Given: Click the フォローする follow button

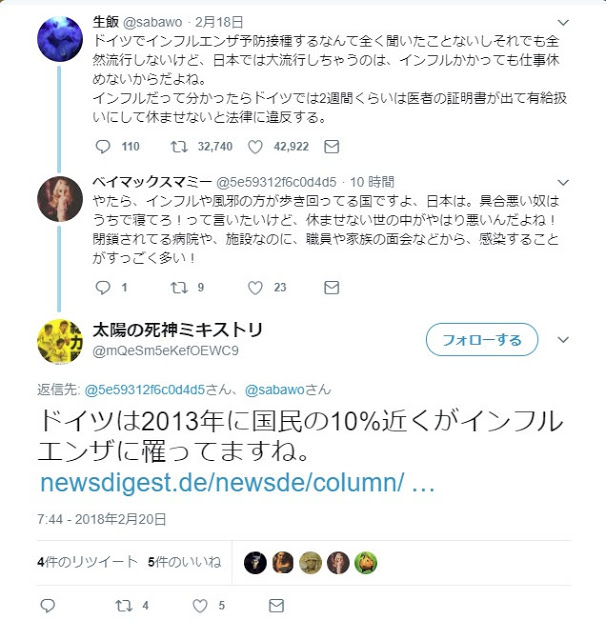Looking at the screenshot, I should click(482, 340).
